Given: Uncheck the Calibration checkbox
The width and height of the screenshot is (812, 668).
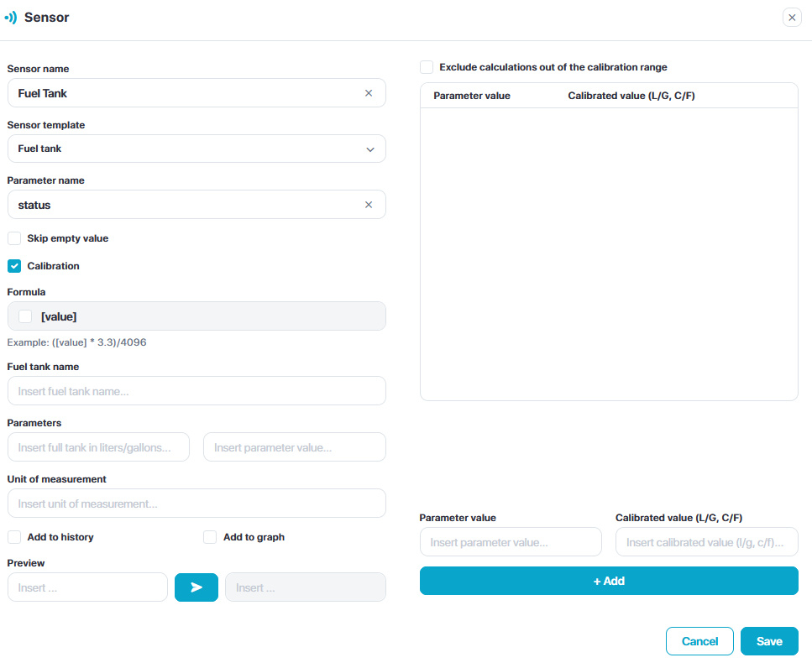Looking at the screenshot, I should click(14, 266).
